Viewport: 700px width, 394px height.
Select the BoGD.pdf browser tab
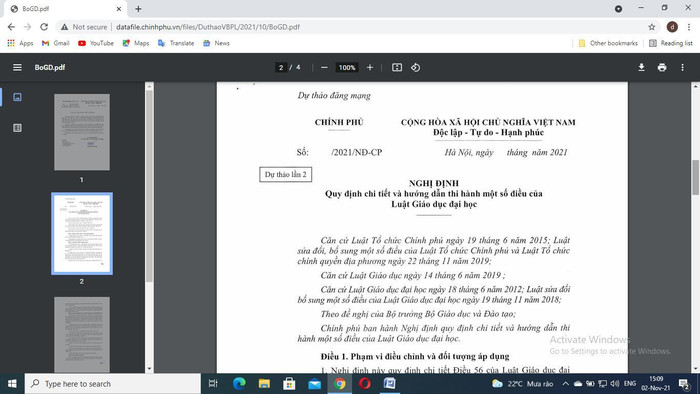click(65, 8)
